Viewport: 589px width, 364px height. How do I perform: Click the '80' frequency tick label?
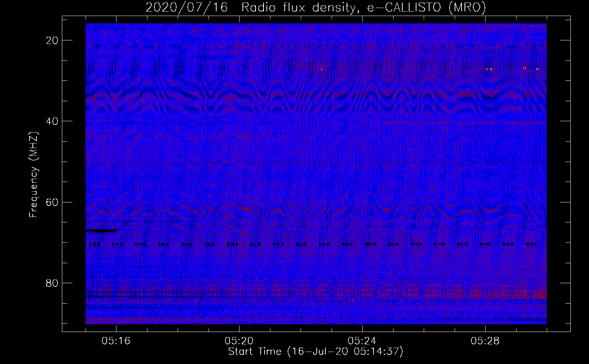click(x=52, y=282)
